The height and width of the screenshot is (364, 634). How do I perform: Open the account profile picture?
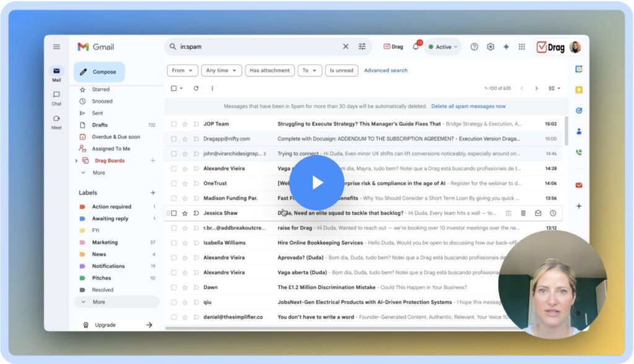click(575, 47)
